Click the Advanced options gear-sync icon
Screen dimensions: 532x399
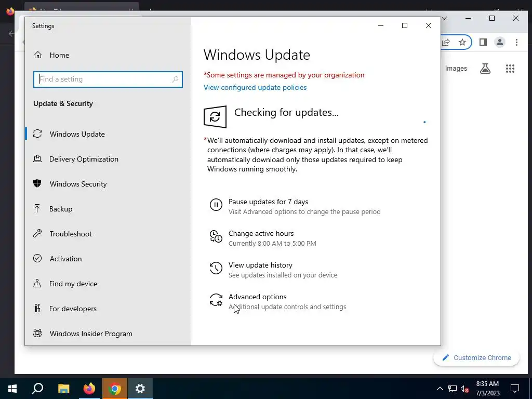(216, 300)
